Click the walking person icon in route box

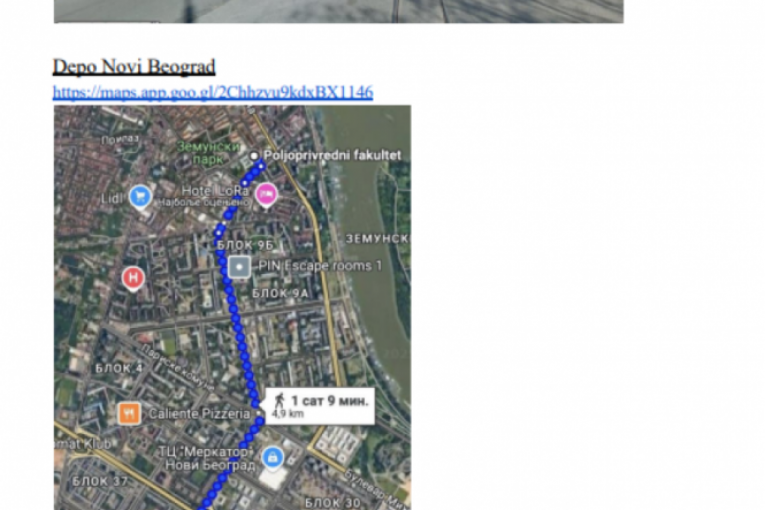click(280, 401)
